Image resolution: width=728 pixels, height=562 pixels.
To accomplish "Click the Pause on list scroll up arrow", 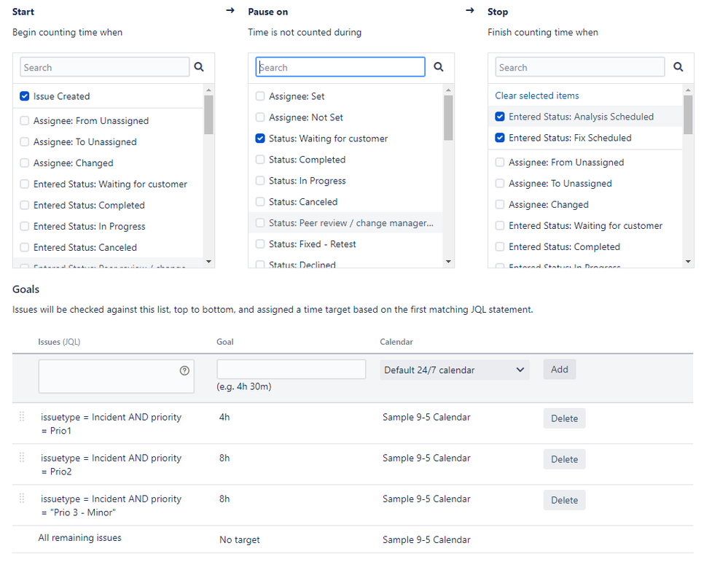I will (x=448, y=90).
